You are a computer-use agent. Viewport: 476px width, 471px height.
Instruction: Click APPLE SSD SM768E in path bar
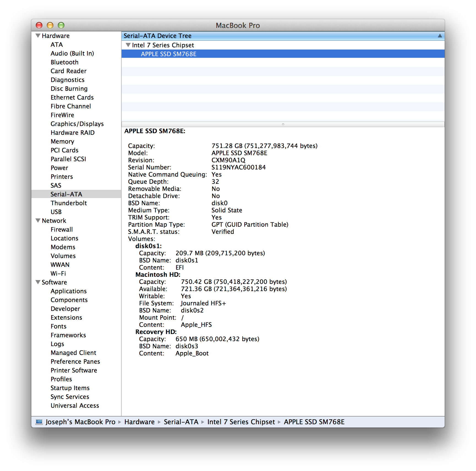[314, 422]
